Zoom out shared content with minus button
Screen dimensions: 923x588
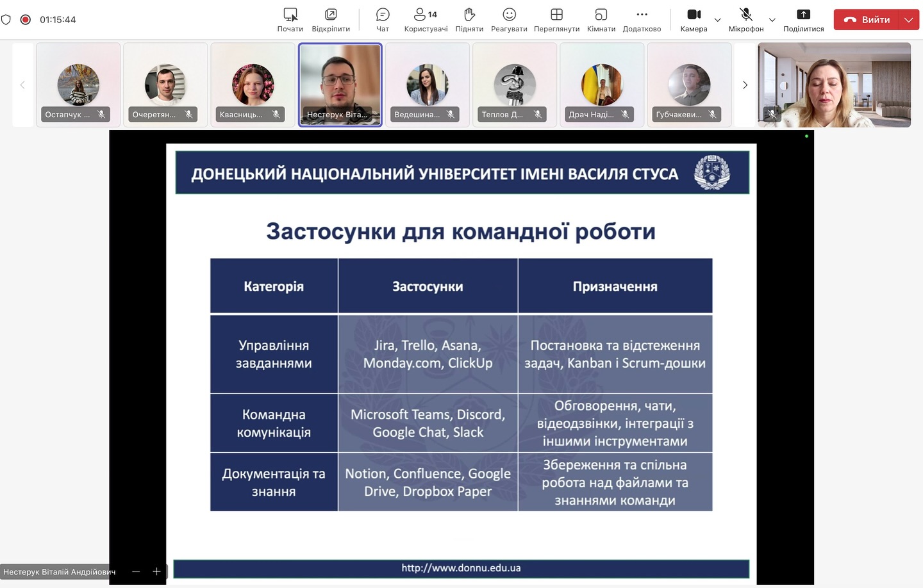point(136,571)
